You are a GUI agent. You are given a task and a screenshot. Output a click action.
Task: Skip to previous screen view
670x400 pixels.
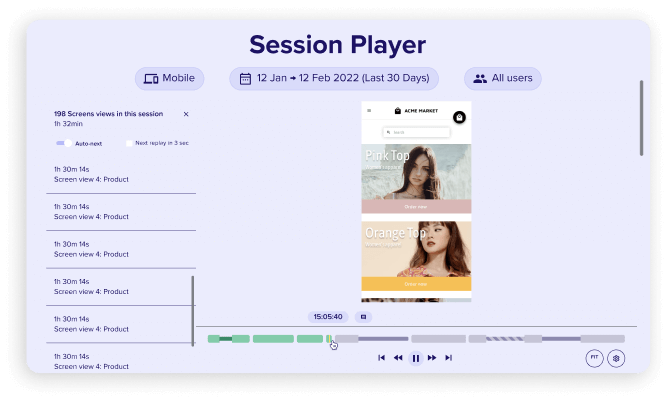382,357
